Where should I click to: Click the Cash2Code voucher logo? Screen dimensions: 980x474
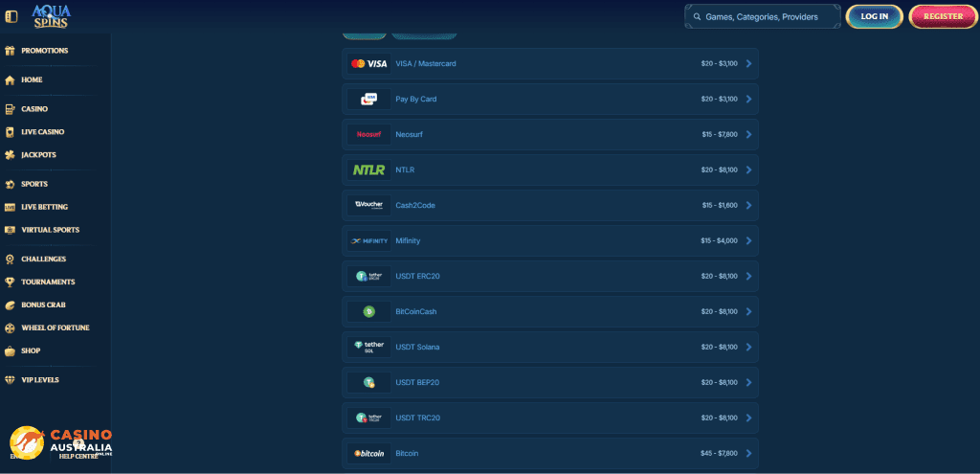click(x=369, y=205)
